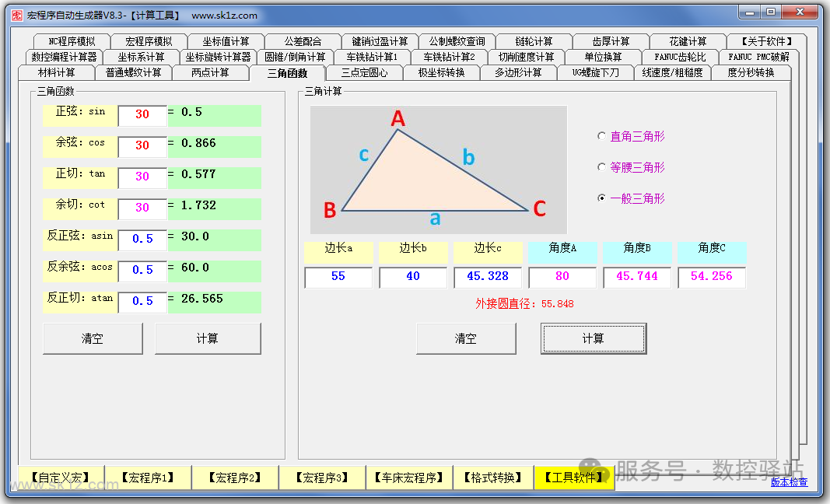This screenshot has width=830, height=504.
Task: Open the 【关于软件】 tab
Action: point(766,41)
